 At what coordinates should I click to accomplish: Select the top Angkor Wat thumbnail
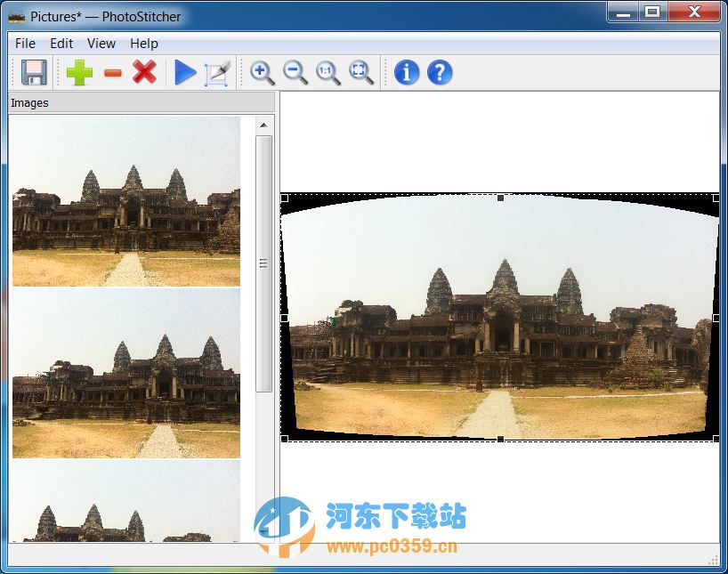click(x=126, y=202)
